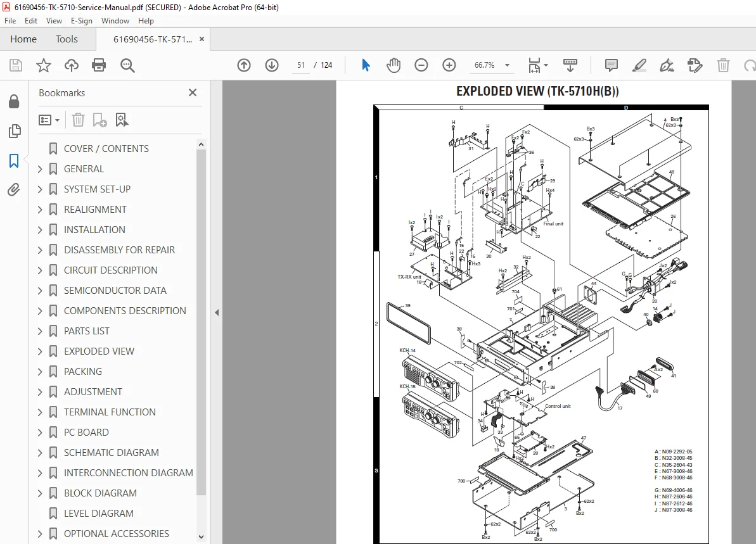Expand the SYSTEM SET-UP bookmark
This screenshot has height=544, width=756.
(41, 189)
